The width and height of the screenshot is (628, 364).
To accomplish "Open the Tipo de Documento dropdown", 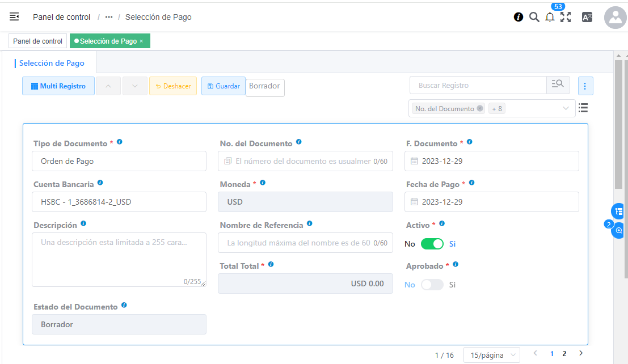I will click(x=119, y=161).
